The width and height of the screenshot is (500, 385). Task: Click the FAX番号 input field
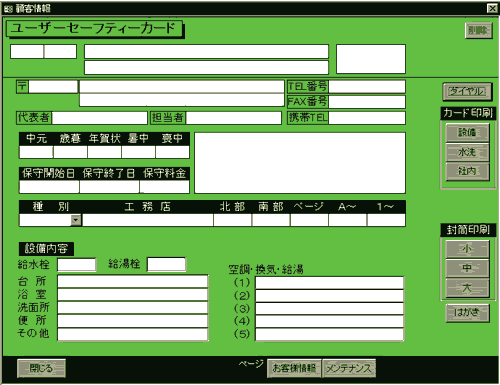[x=367, y=102]
